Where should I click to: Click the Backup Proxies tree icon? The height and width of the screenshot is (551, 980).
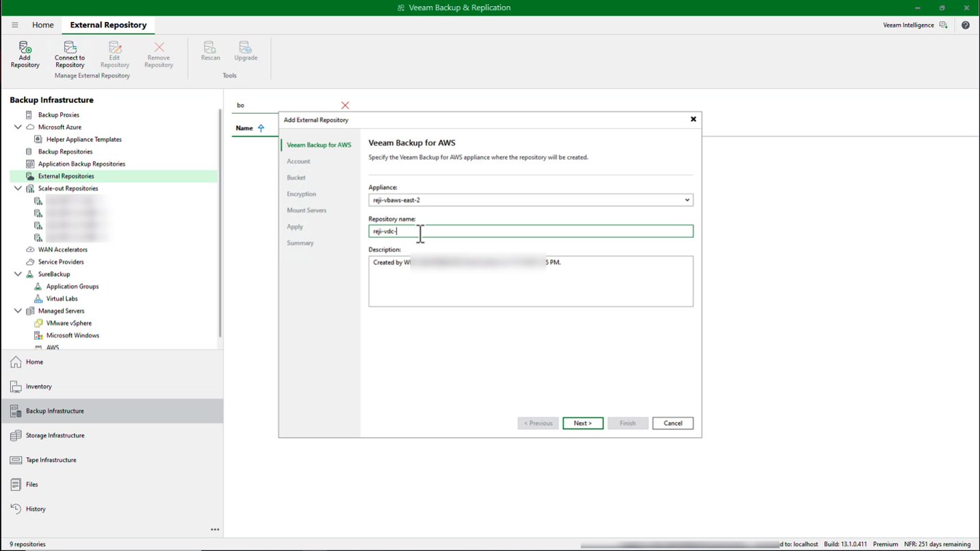[29, 114]
